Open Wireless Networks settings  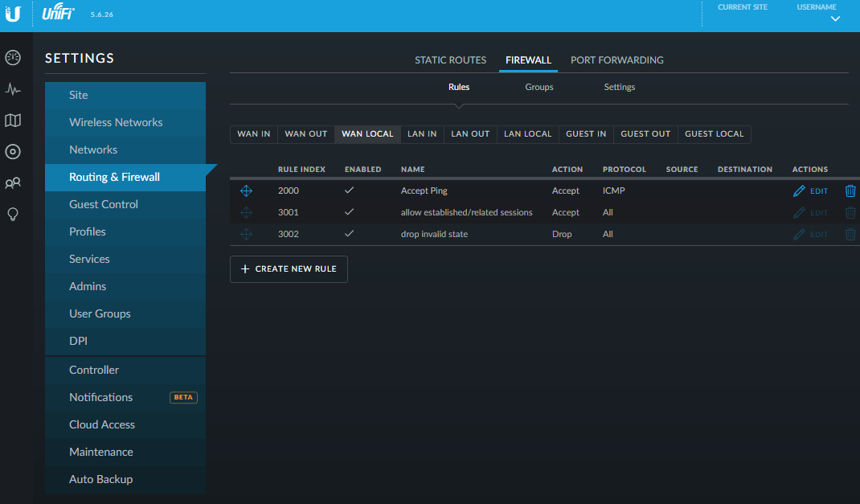click(x=116, y=122)
